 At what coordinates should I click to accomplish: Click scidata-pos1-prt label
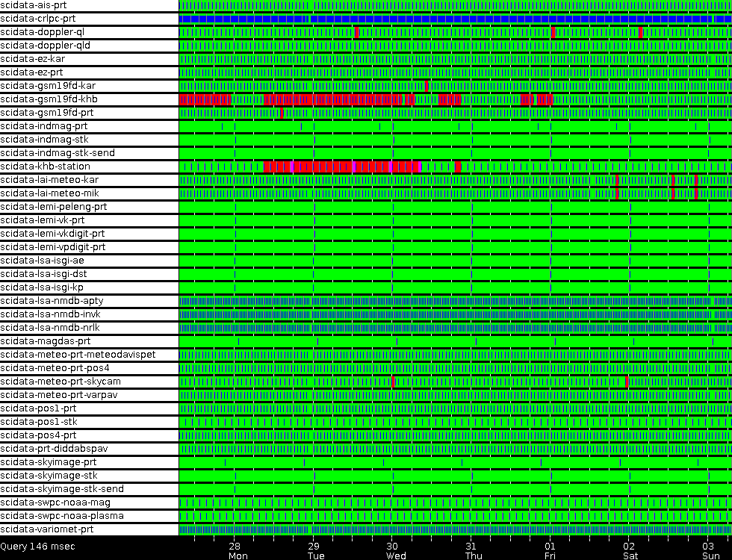pyautogui.click(x=38, y=408)
